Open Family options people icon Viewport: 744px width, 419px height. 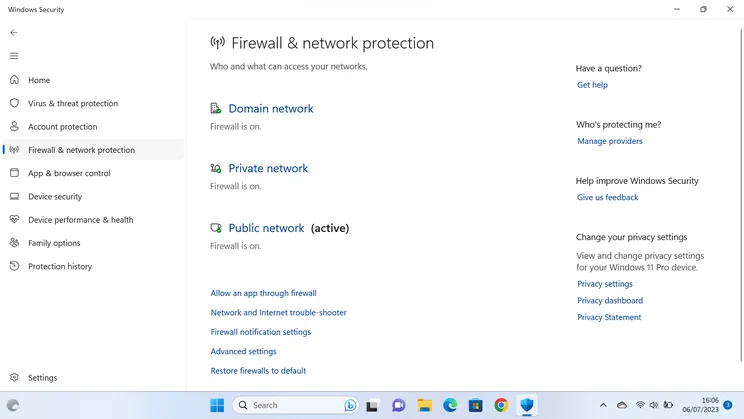tap(14, 242)
